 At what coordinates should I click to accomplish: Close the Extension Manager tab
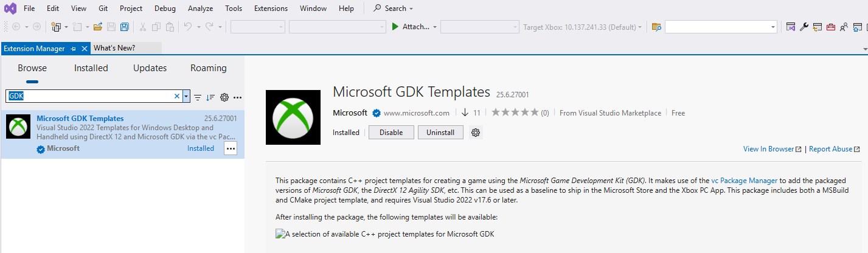point(85,48)
